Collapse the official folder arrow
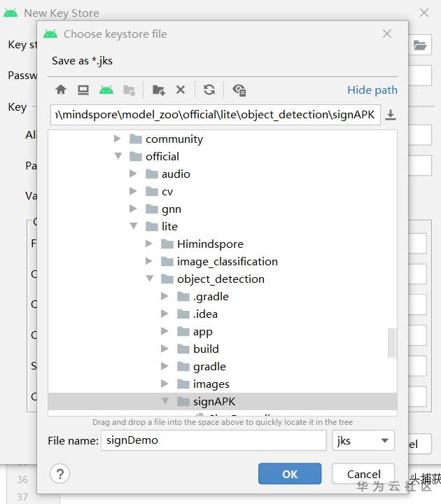 click(118, 156)
